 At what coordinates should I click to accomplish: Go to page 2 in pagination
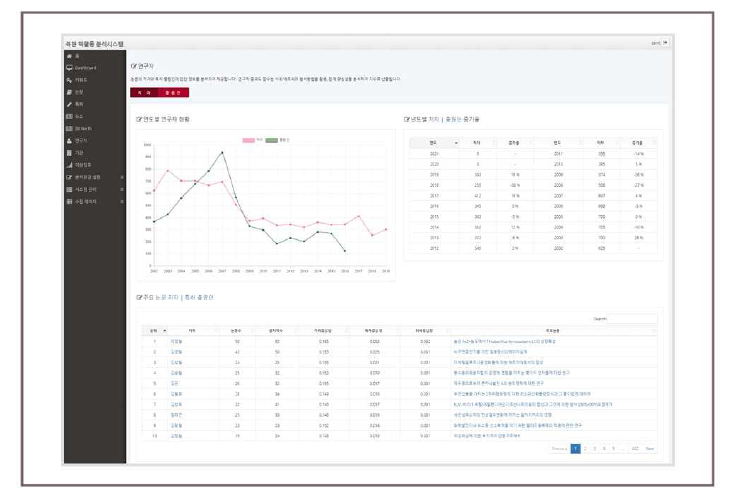(586, 449)
